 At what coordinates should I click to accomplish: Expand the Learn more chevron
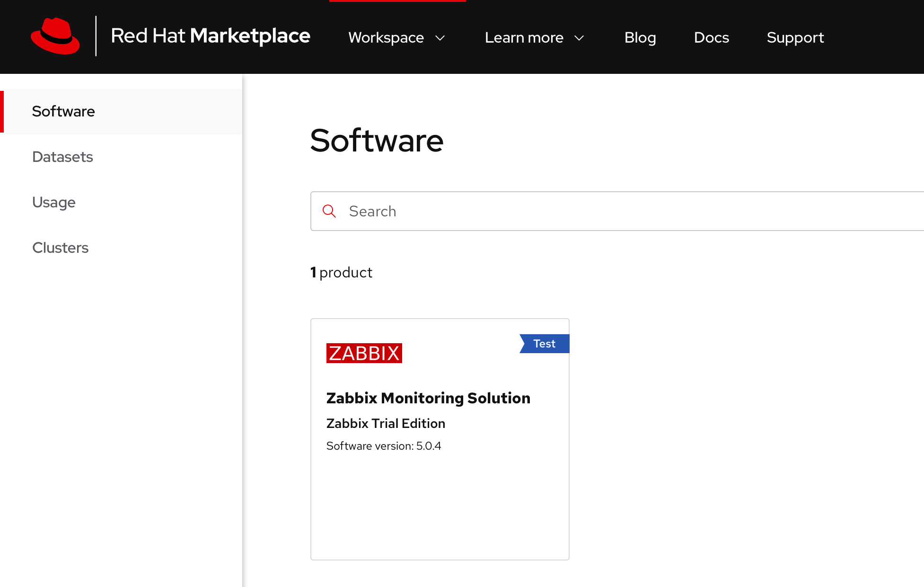click(x=579, y=38)
